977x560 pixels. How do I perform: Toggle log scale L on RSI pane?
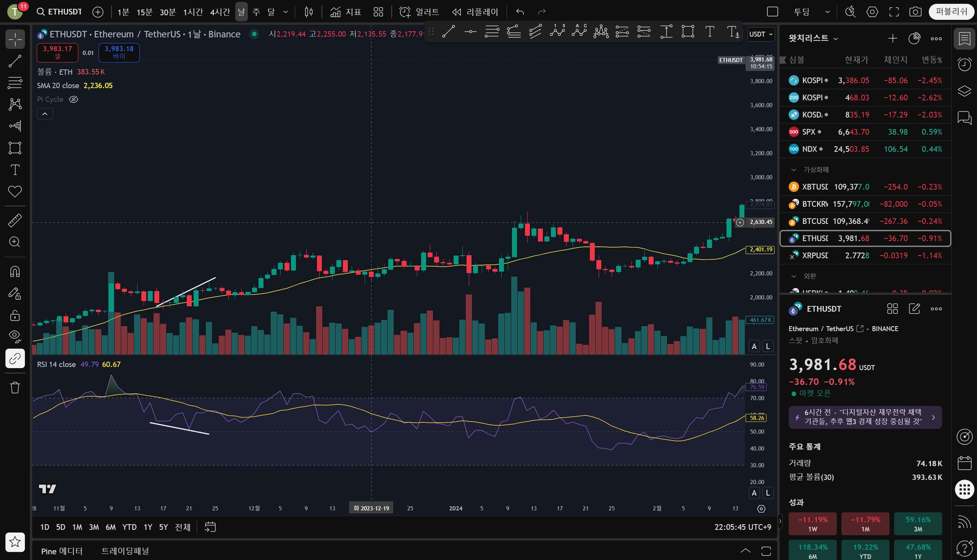(768, 493)
